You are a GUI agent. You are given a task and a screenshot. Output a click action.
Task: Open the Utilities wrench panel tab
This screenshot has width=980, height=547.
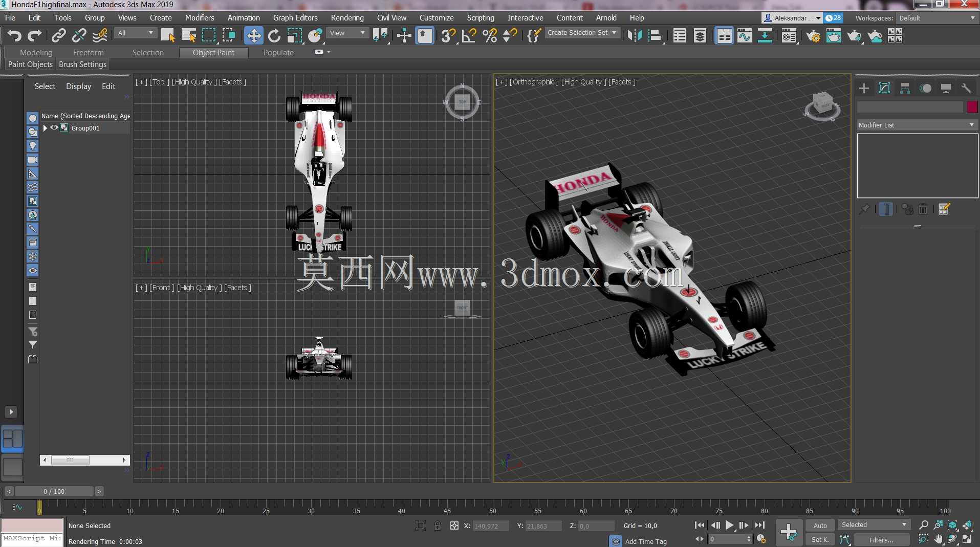[x=966, y=88]
